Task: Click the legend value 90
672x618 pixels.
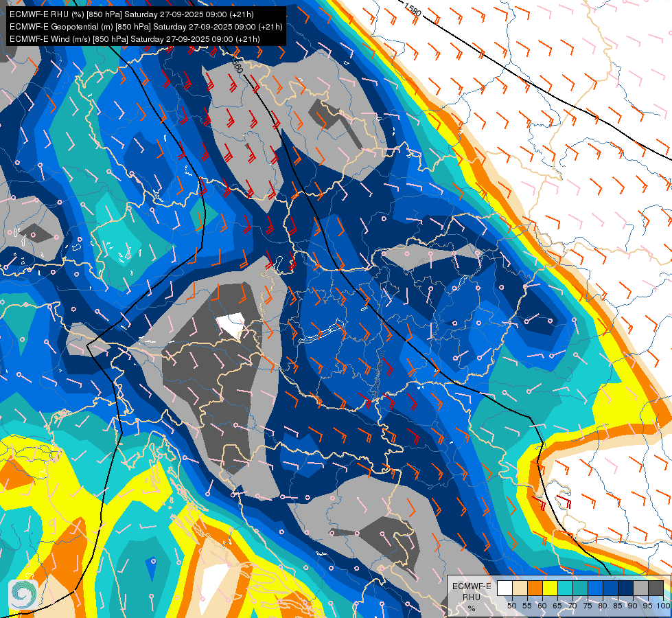Action: [x=633, y=606]
